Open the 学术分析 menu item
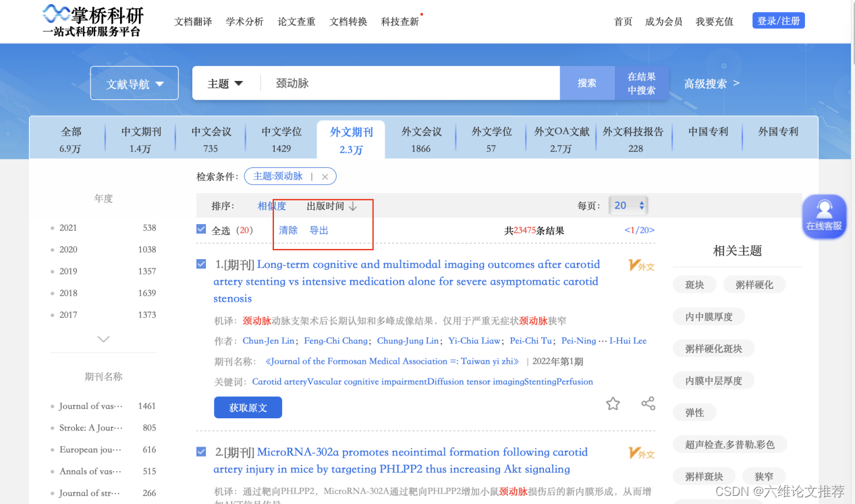Image resolution: width=855 pixels, height=504 pixels. click(x=245, y=22)
